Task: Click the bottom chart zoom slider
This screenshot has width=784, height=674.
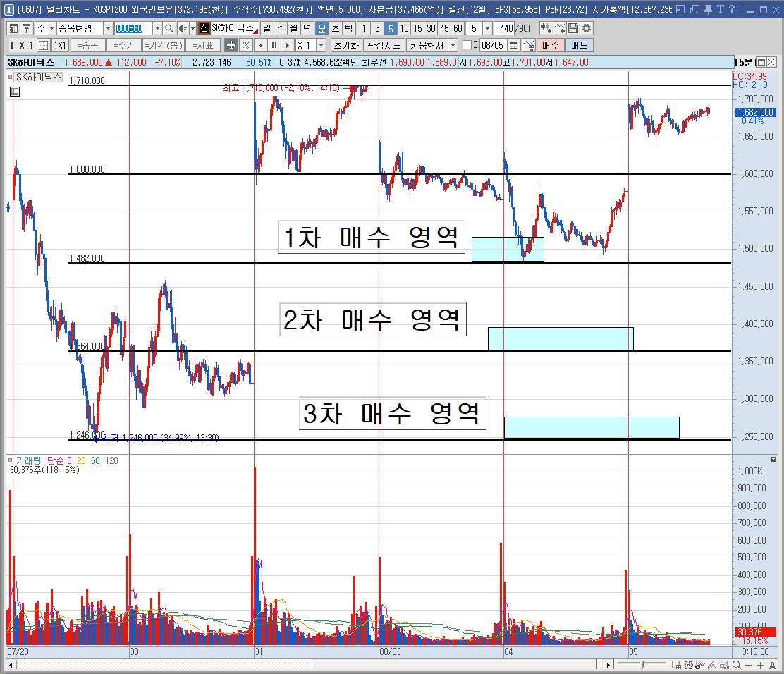Action: tap(642, 665)
